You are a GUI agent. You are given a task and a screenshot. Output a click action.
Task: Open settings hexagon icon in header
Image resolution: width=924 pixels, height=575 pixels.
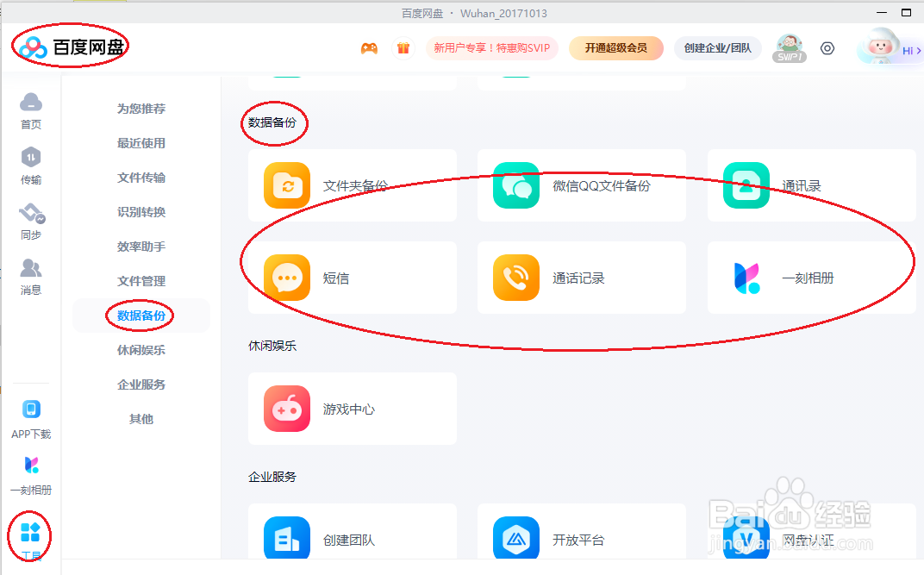point(827,48)
